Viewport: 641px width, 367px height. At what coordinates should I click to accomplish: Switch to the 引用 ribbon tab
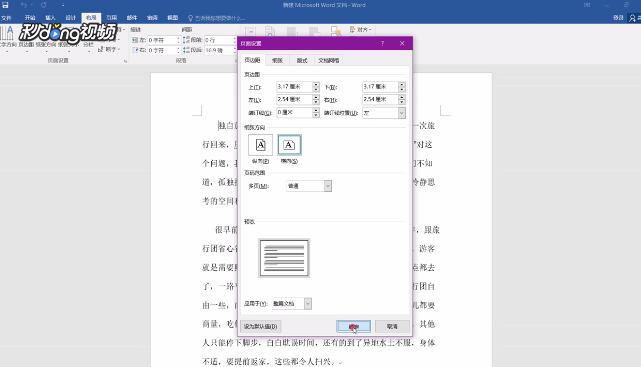(x=112, y=18)
